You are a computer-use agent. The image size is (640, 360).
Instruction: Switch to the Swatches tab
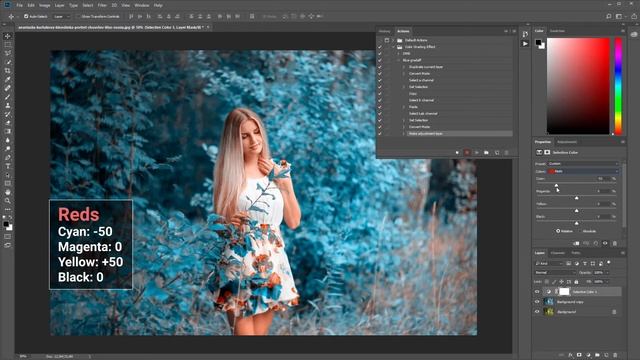coord(557,31)
